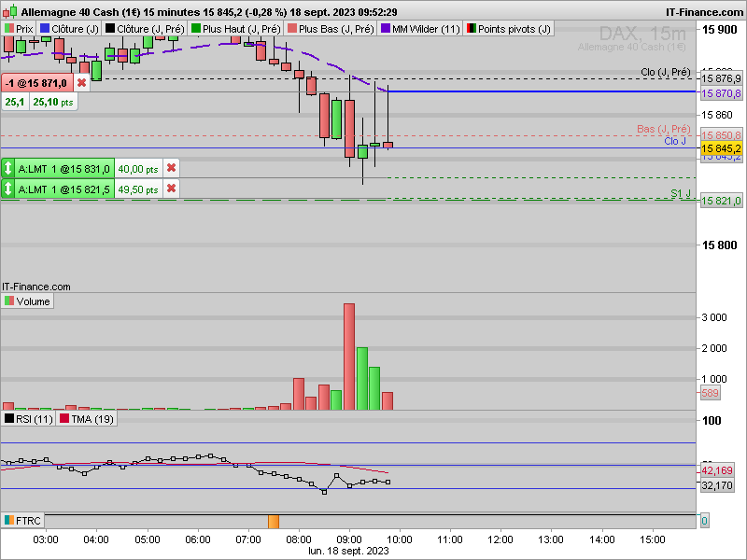Image resolution: width=747 pixels, height=560 pixels.
Task: Click the 09:00 time axis label
Action: click(x=349, y=539)
